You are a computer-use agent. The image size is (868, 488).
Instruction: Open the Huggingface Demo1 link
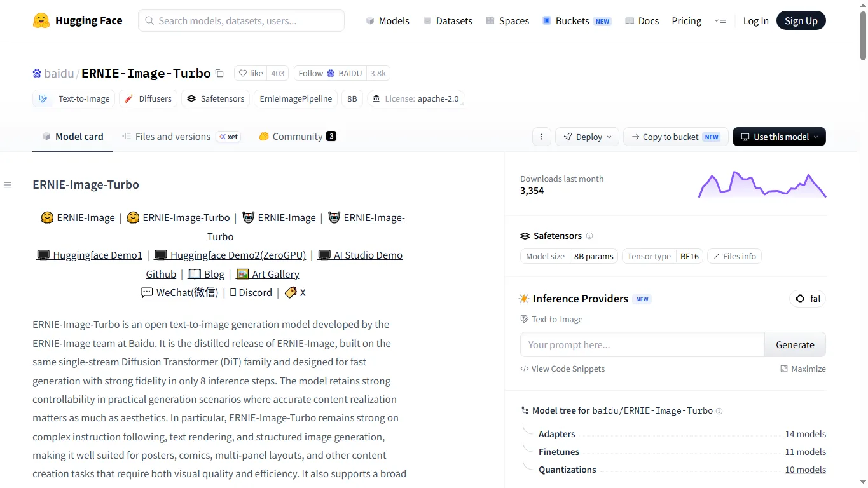90,255
